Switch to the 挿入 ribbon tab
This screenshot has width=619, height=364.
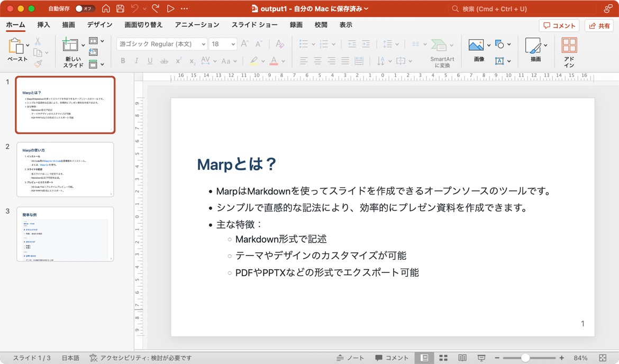pos(44,24)
